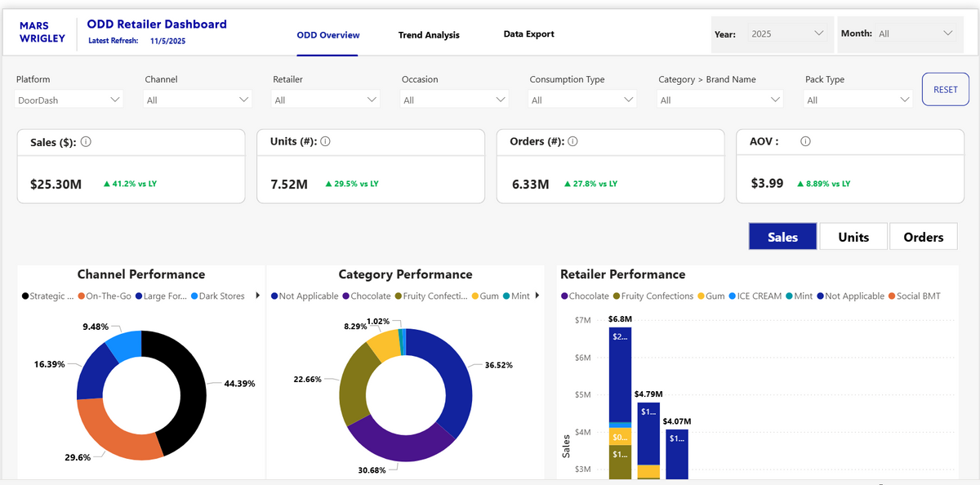Open the Platform filter dropdown
The width and height of the screenshot is (980, 485).
[68, 98]
